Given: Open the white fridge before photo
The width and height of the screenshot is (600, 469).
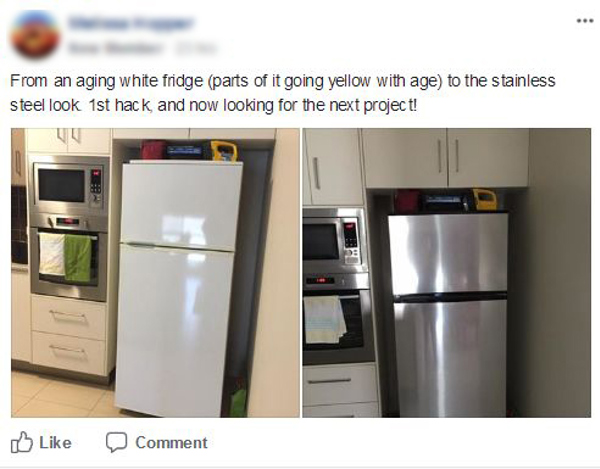Looking at the screenshot, I should (155, 273).
